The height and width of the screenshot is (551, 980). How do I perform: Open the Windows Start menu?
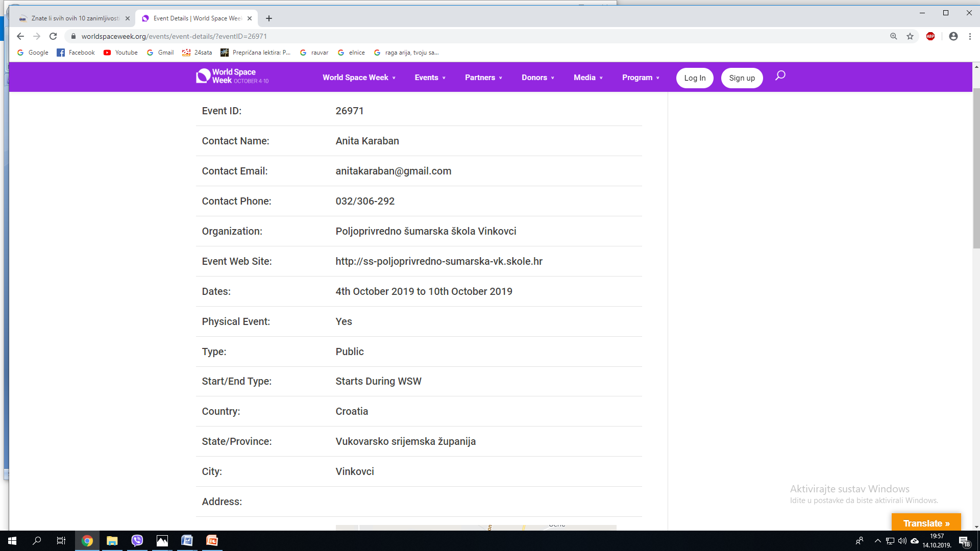click(x=12, y=541)
